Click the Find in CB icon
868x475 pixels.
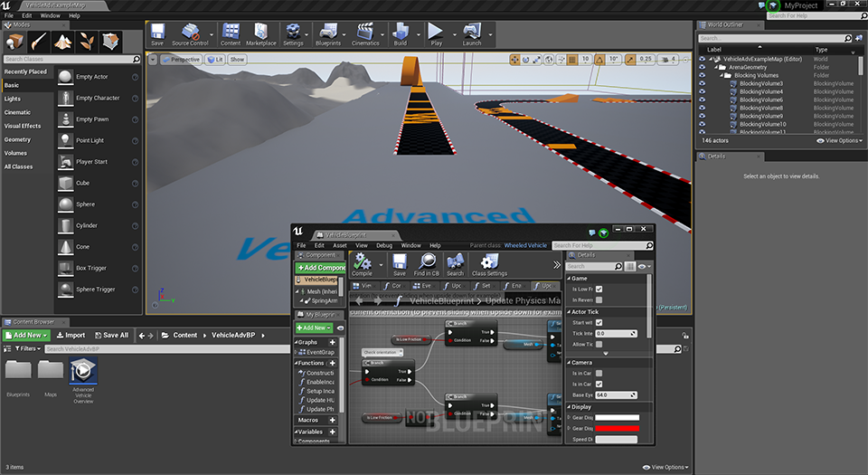point(426,263)
